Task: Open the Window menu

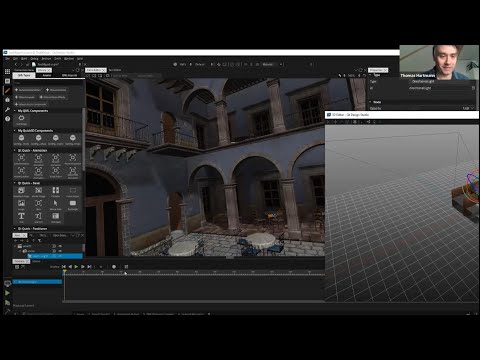Action: tap(69, 59)
